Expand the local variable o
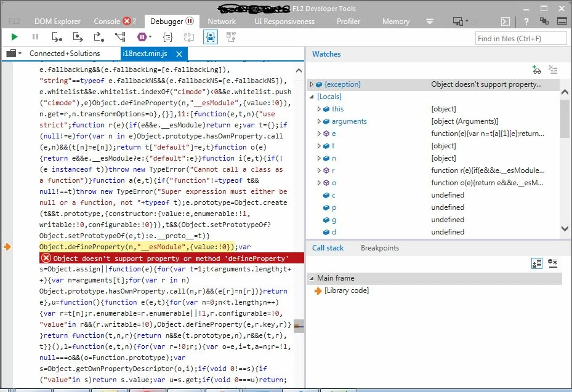The height and width of the screenshot is (392, 572). coord(318,183)
